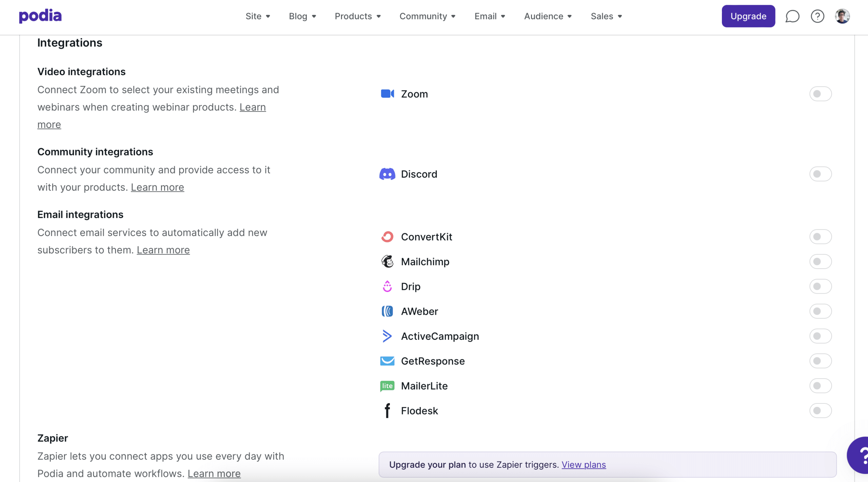Click the GetResponse envelope icon

pos(387,361)
